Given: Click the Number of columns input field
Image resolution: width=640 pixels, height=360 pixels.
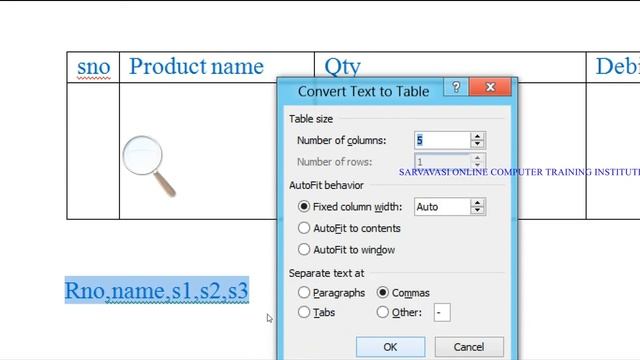Looking at the screenshot, I should point(442,140).
